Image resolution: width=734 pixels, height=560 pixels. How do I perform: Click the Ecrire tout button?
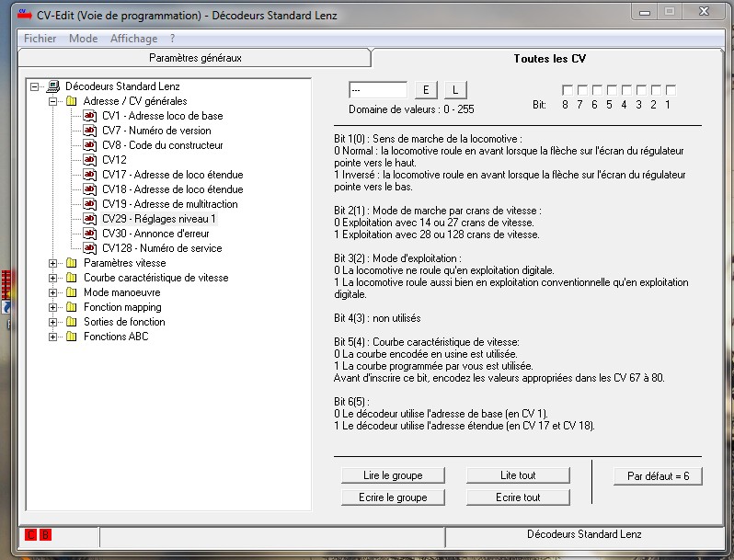tap(518, 497)
